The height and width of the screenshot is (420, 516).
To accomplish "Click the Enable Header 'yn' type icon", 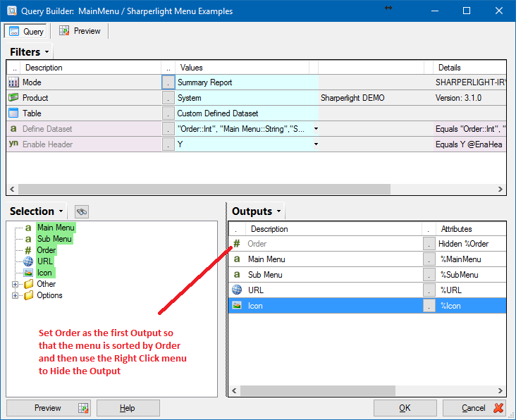I will click(x=13, y=144).
